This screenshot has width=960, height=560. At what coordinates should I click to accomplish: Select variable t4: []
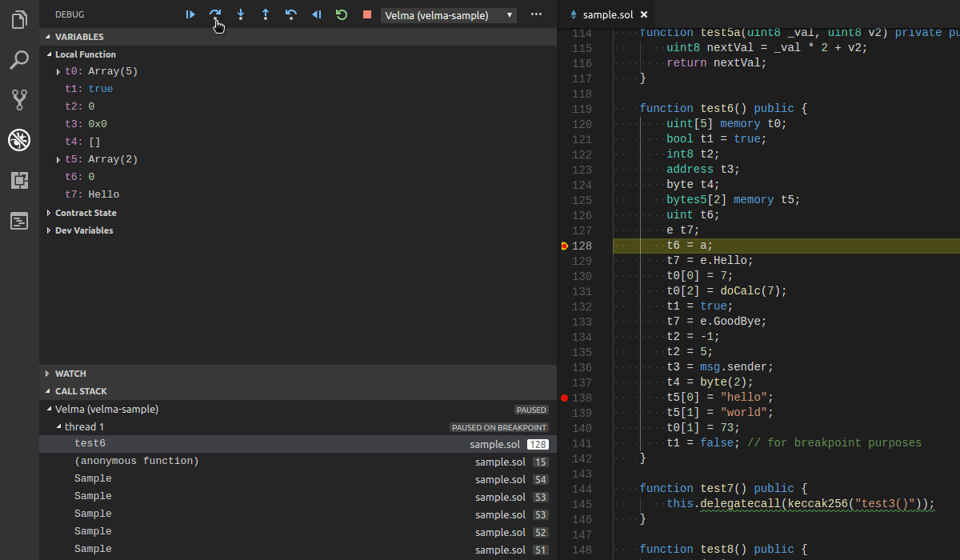(x=298, y=142)
